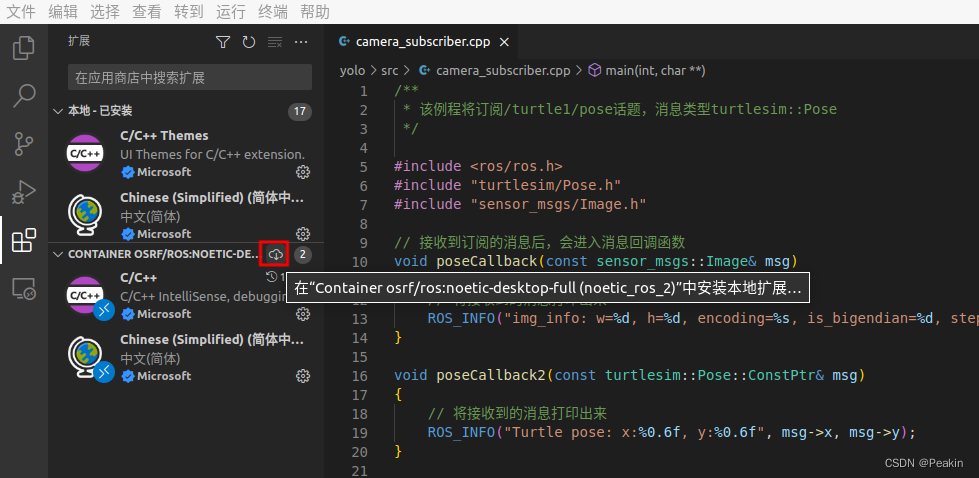Filter extensions with funnel icon
Screen dimensions: 979x478
[x=223, y=42]
